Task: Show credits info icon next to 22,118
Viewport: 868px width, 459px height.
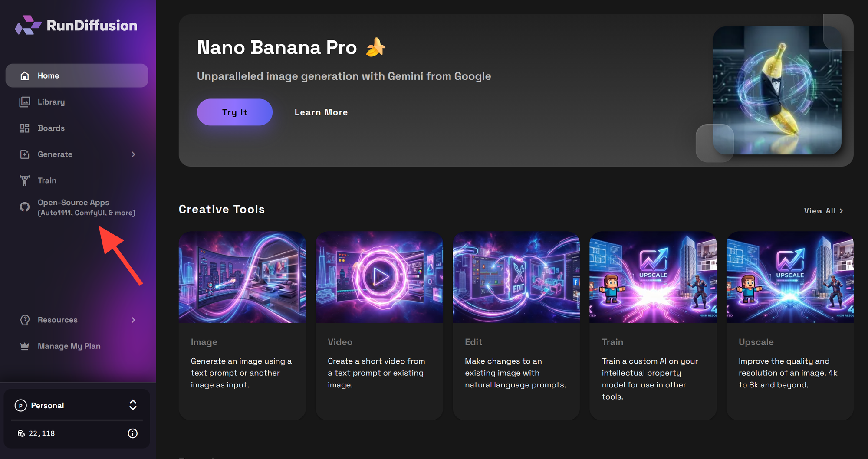Action: pos(133,433)
